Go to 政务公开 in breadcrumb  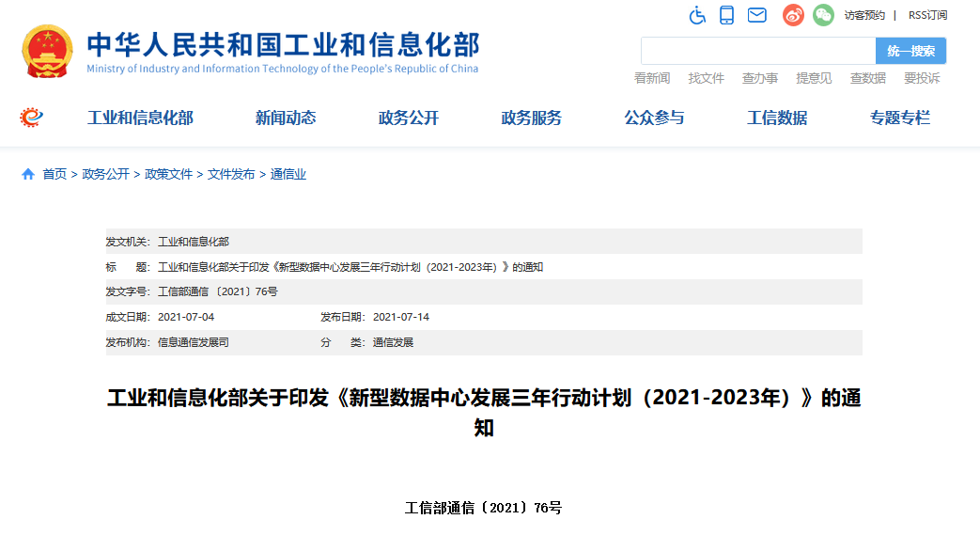[x=105, y=174]
